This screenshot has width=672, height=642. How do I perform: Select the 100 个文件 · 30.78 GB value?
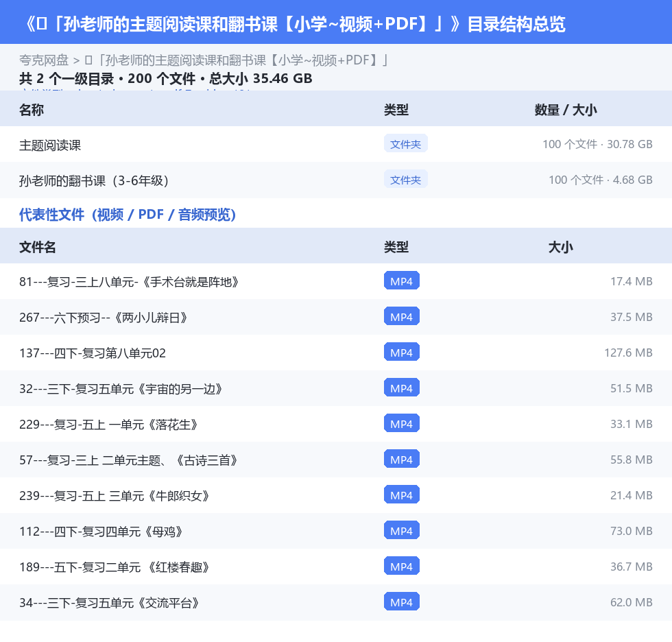(x=597, y=145)
